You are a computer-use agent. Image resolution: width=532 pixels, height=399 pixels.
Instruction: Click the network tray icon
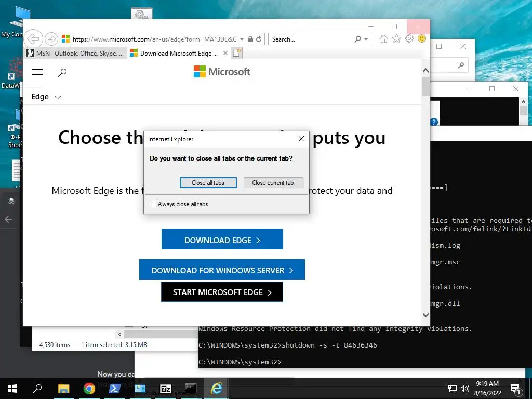click(453, 389)
